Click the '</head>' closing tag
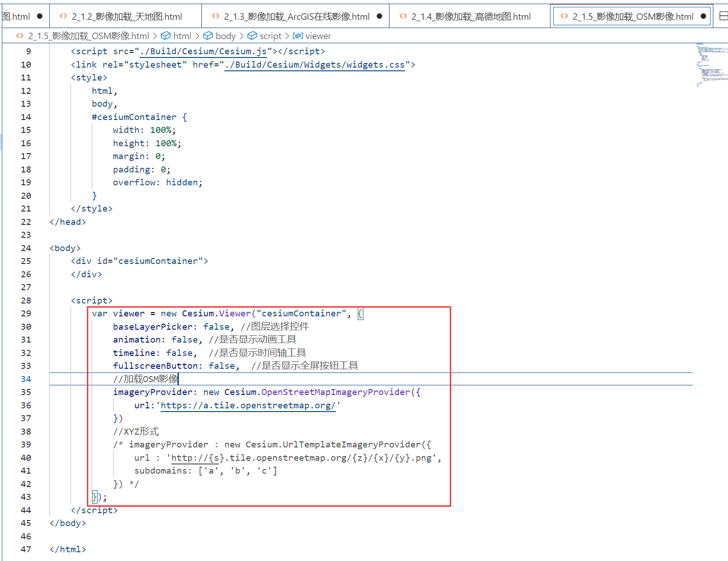The height and width of the screenshot is (561, 728). click(68, 222)
